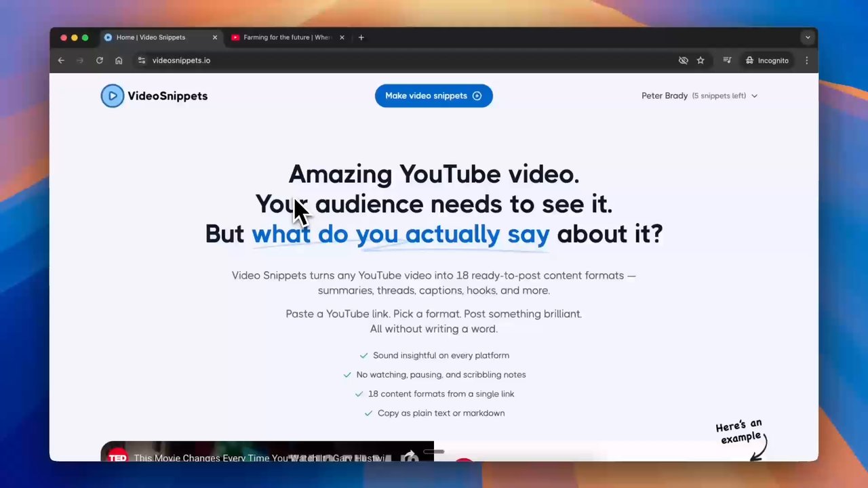The image size is (868, 488).
Task: Open the Chrome three-dot menu
Action: click(x=806, y=60)
